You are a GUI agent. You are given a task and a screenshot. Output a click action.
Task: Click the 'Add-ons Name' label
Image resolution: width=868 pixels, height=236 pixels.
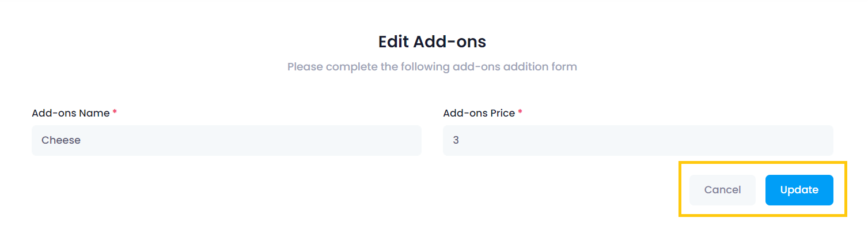[70, 113]
